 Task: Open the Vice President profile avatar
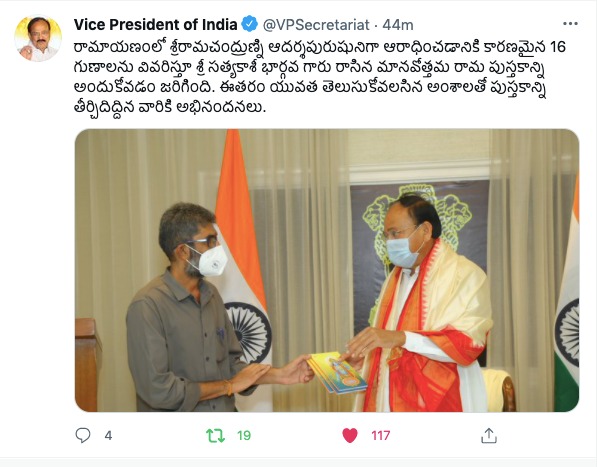(38, 38)
